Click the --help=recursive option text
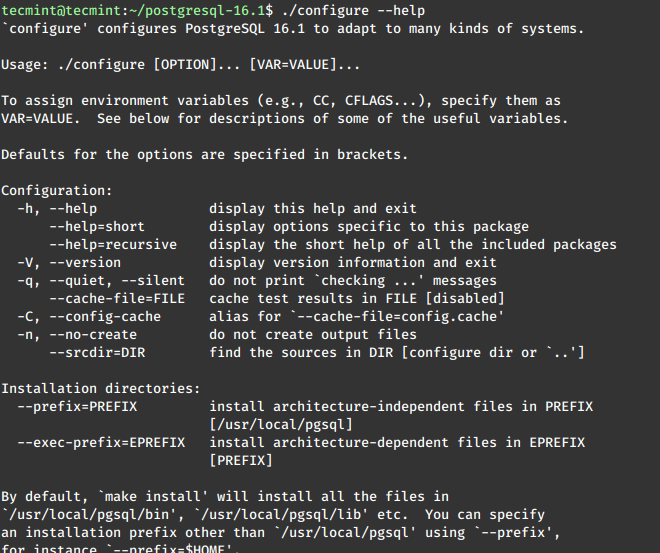This screenshot has height=553, width=660. 113,245
